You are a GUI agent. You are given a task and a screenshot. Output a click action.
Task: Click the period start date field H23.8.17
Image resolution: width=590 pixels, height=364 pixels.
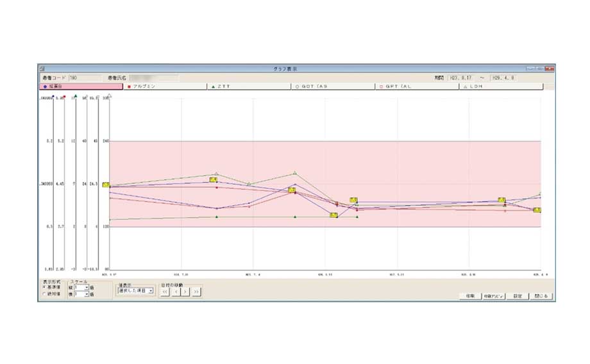pyautogui.click(x=464, y=77)
